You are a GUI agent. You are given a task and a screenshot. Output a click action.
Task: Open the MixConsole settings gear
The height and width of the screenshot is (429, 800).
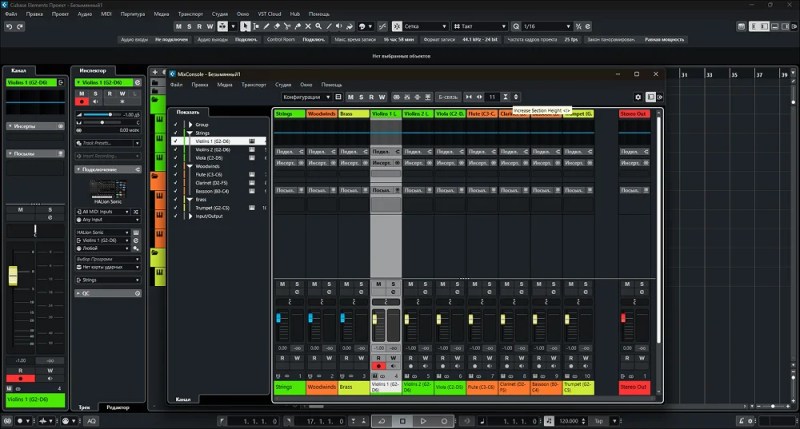coord(638,97)
